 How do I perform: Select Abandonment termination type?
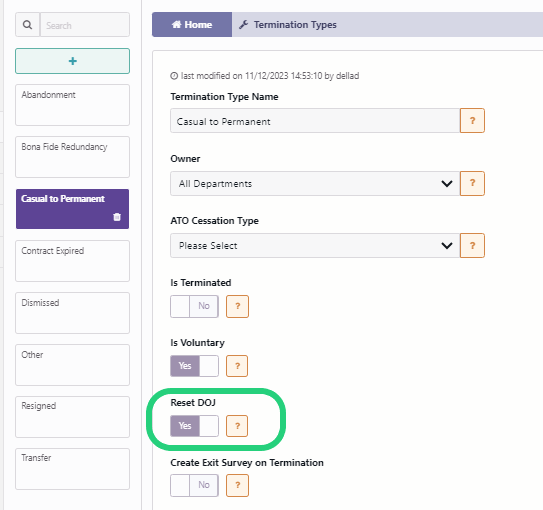click(72, 105)
